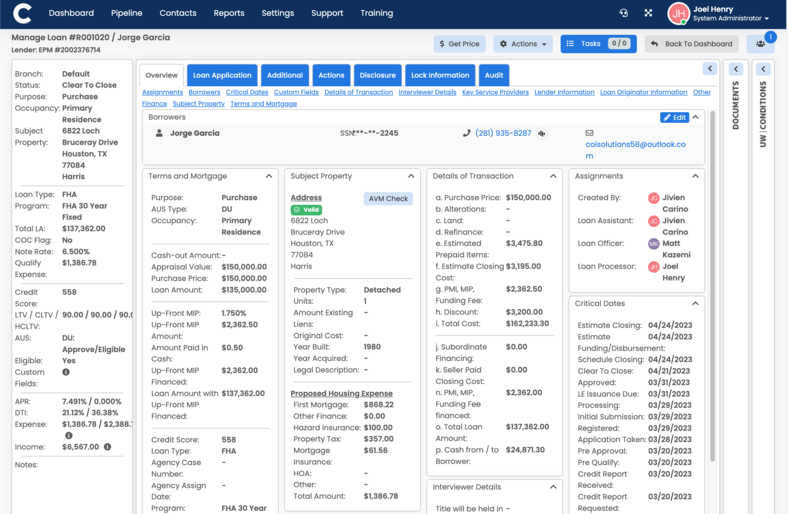Viewport: 788px width, 514px height.
Task: Click the company logo in top left
Action: tap(22, 13)
